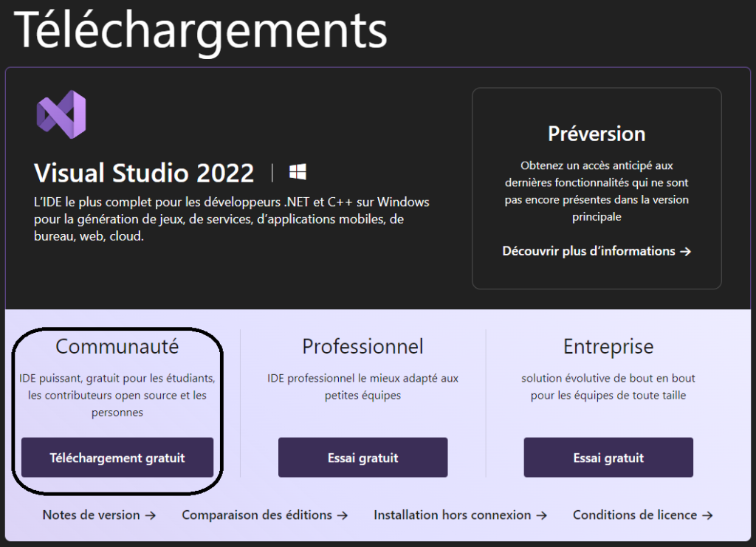Open the Notes de version link
The width and height of the screenshot is (756, 547).
(x=100, y=515)
